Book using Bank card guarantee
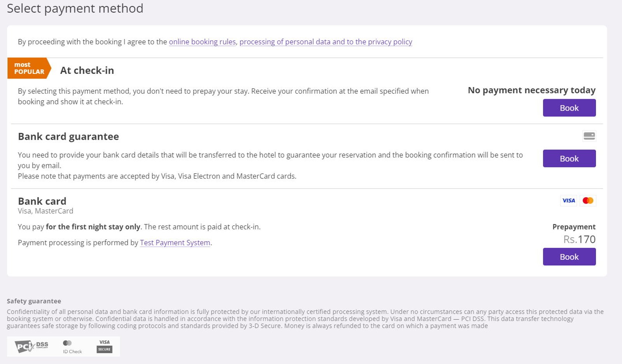 tap(569, 158)
